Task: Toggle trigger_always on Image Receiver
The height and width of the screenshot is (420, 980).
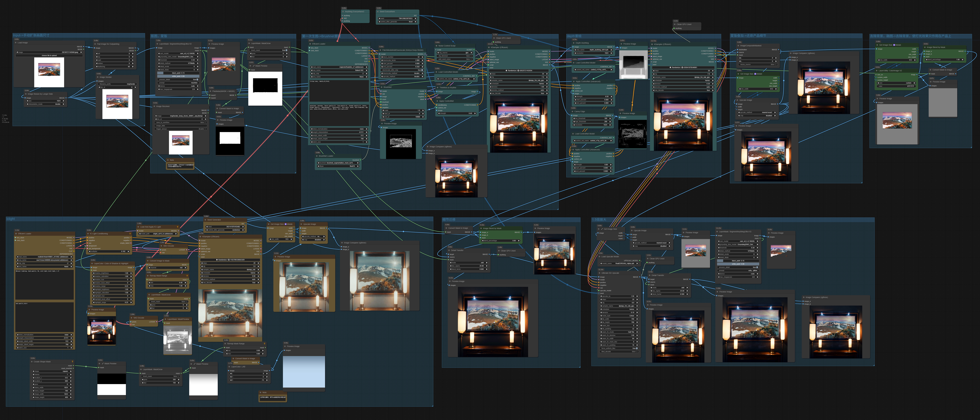Action: (181, 129)
